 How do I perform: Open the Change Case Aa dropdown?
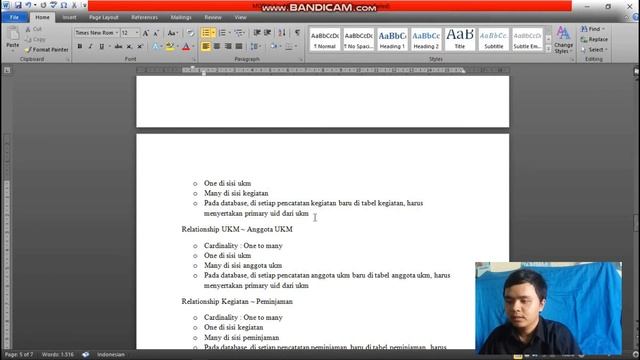(173, 33)
